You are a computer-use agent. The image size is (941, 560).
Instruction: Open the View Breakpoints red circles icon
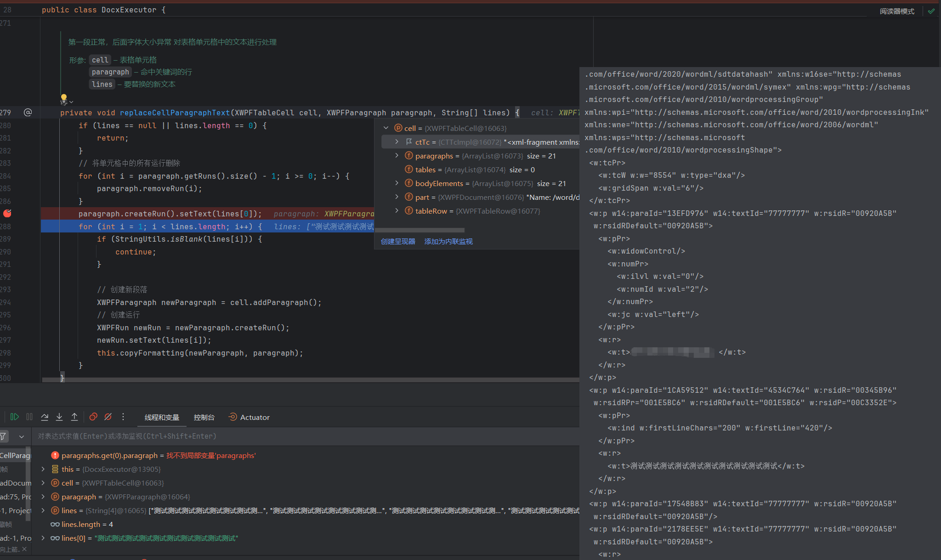click(93, 417)
